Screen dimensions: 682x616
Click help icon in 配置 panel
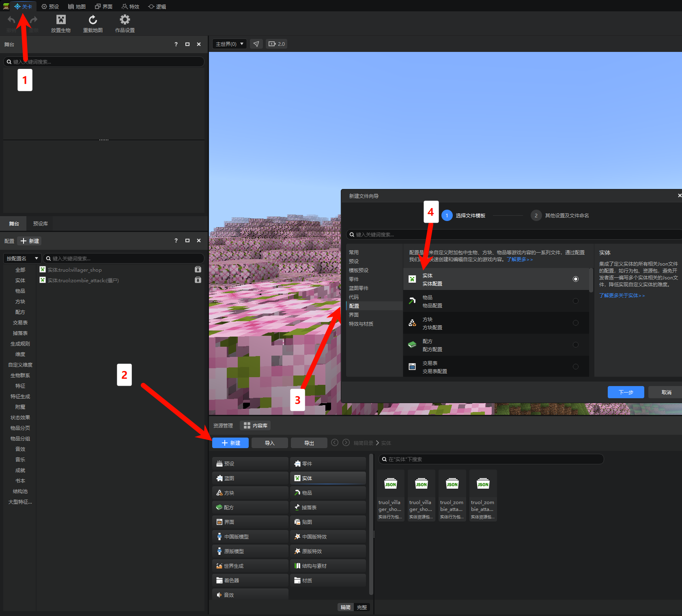click(x=176, y=240)
